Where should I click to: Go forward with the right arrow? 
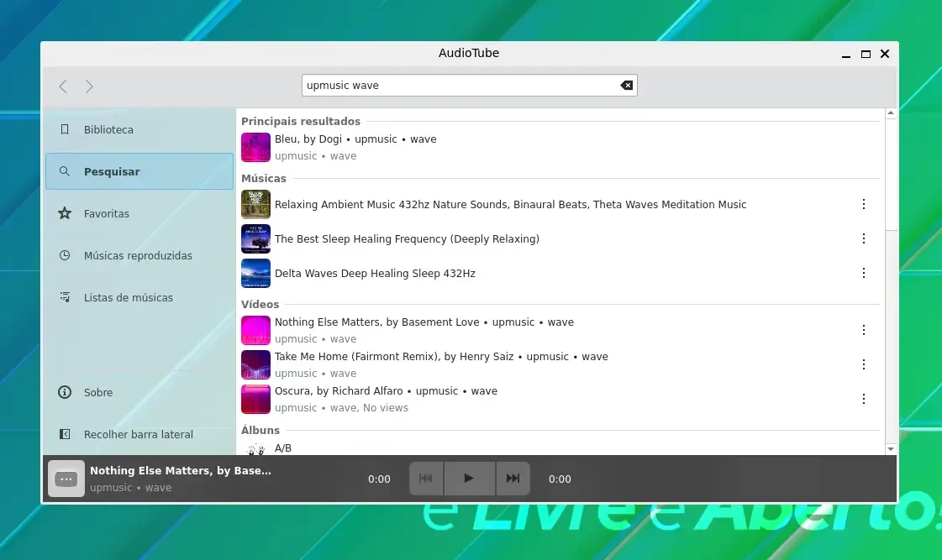coord(89,86)
